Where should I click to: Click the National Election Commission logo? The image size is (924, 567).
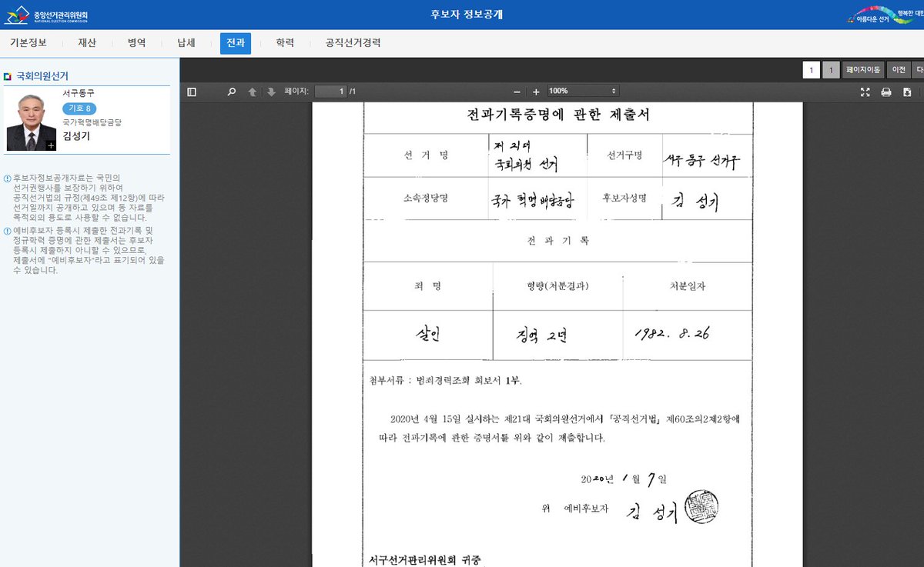(x=46, y=15)
